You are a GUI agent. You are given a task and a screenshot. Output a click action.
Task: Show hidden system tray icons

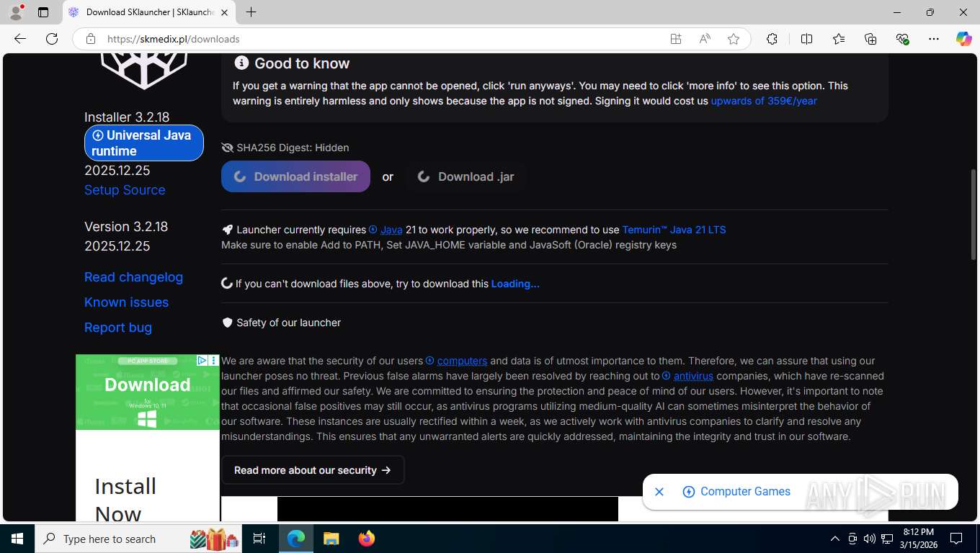tap(834, 539)
